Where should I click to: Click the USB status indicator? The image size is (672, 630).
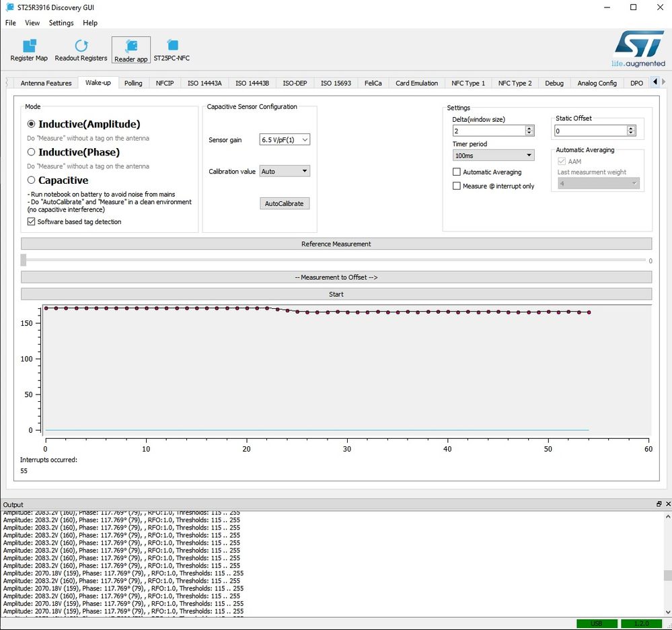point(597,623)
